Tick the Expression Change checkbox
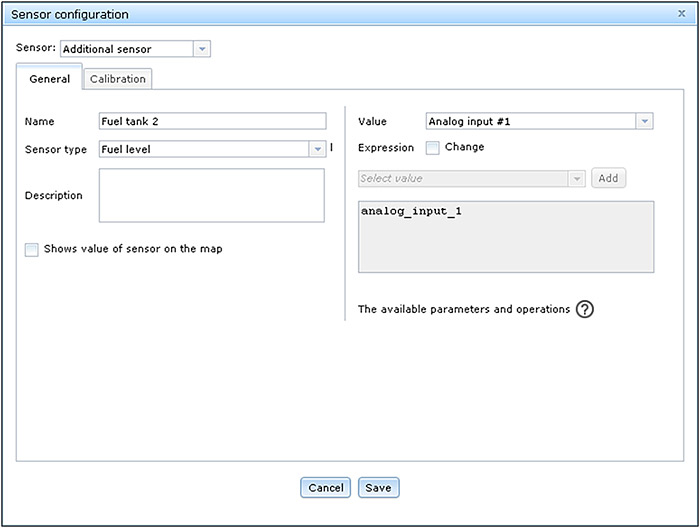700x528 pixels. point(433,148)
